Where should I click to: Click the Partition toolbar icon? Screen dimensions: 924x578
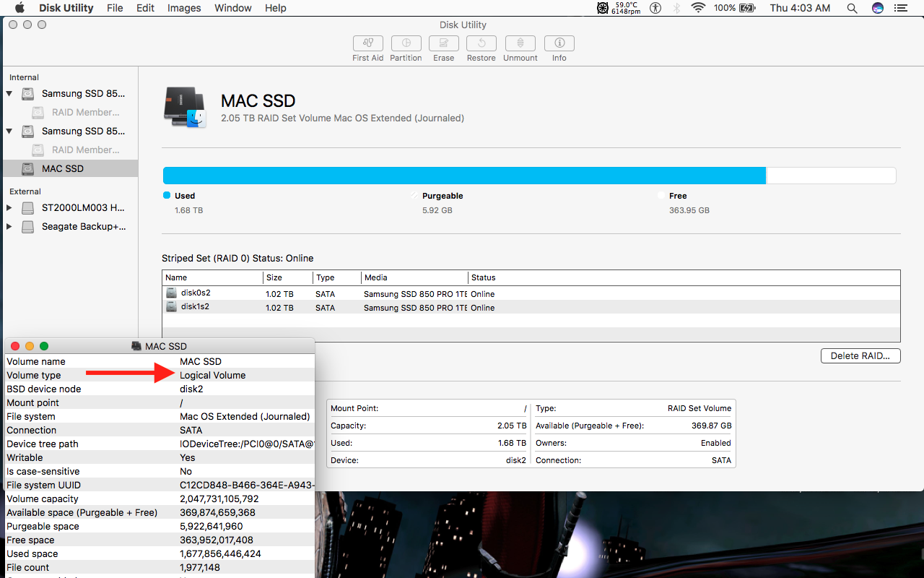tap(406, 43)
